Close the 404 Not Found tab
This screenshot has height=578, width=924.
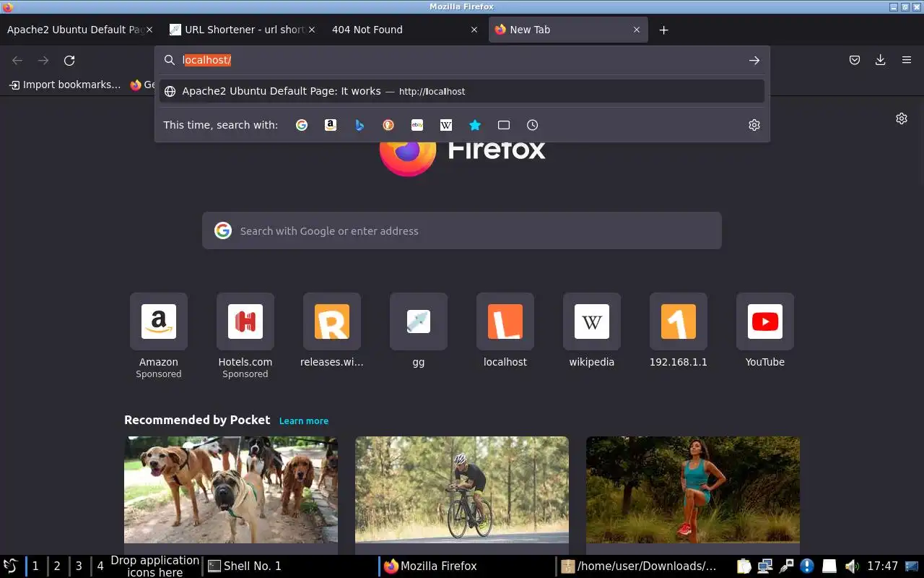[474, 30]
